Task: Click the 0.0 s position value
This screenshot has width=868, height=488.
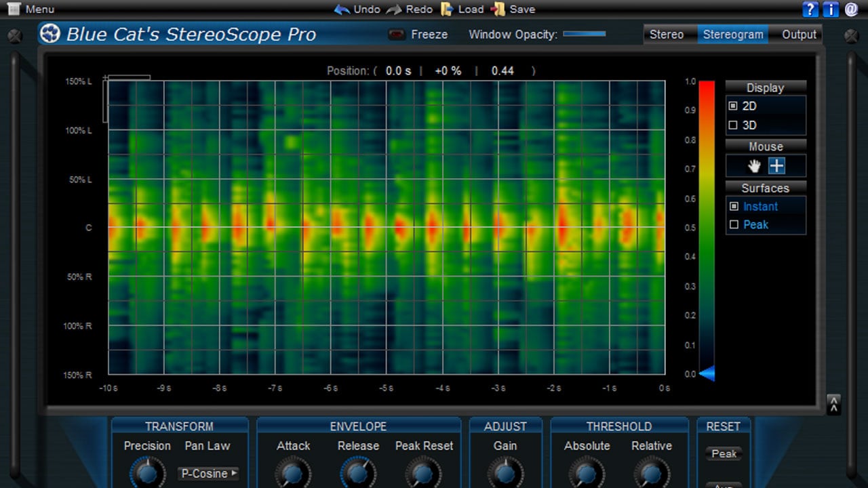Action: tap(399, 70)
